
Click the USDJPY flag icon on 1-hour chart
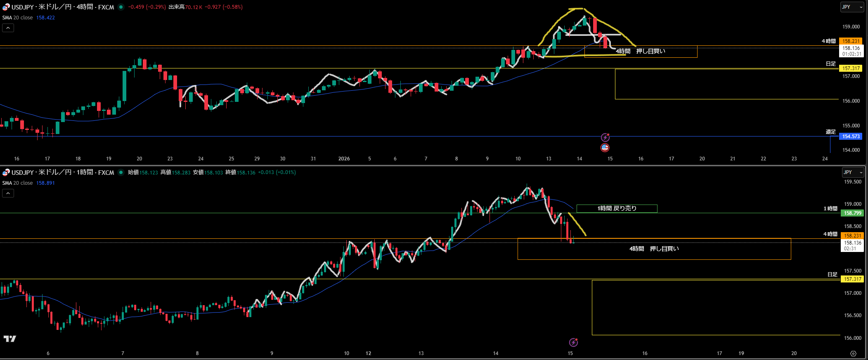pos(6,172)
